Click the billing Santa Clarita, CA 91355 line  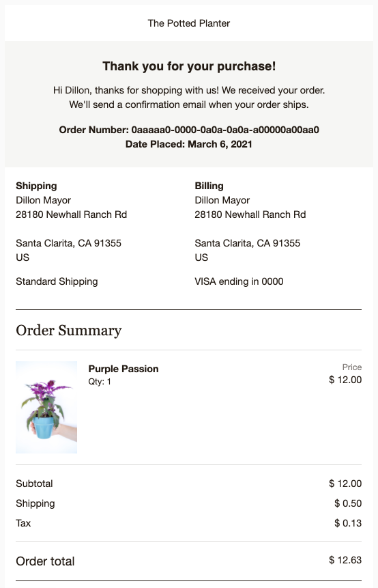click(247, 243)
